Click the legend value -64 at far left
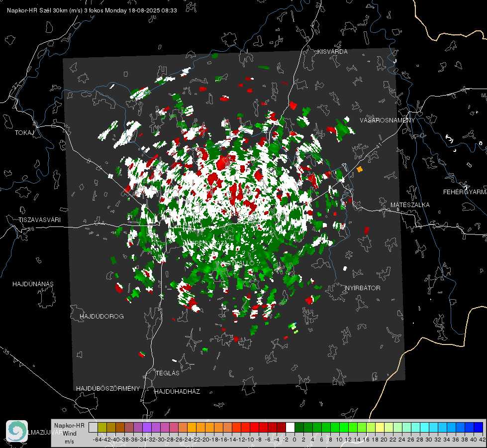Image resolution: width=487 pixels, height=448 pixels. tap(97, 440)
